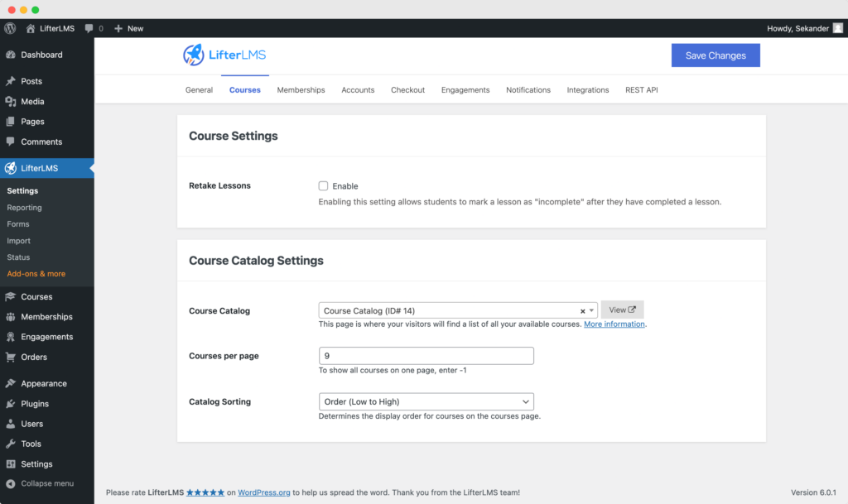Open the REST API settings tab

coord(641,89)
